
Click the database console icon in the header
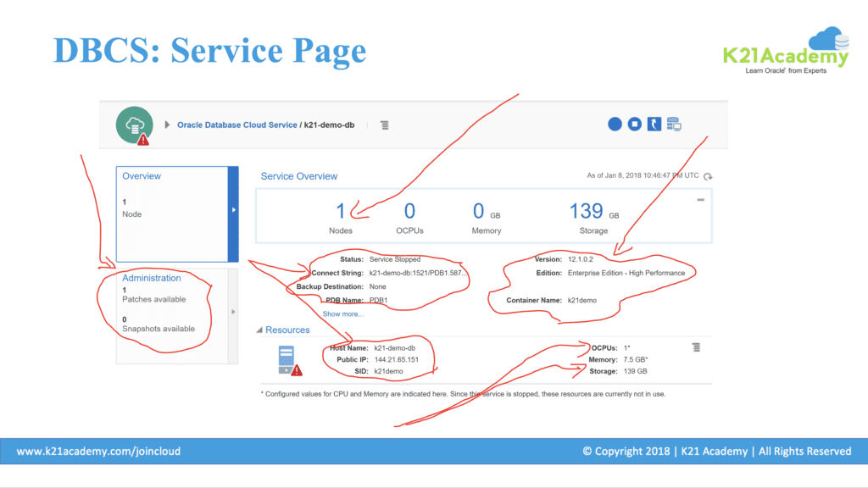[674, 125]
